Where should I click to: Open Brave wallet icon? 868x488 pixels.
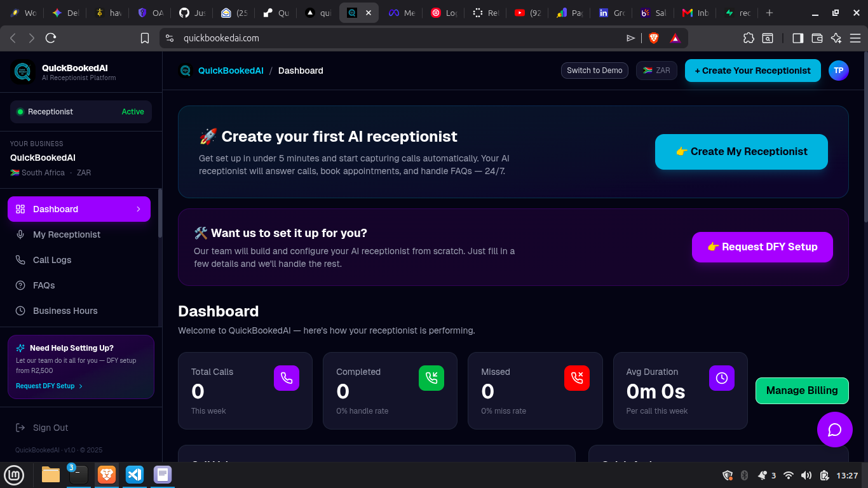(817, 38)
